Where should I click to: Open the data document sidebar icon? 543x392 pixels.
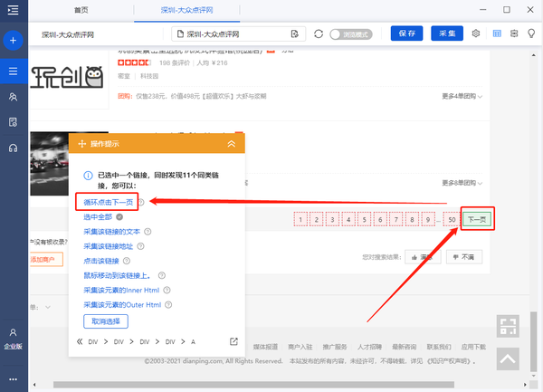tap(14, 122)
